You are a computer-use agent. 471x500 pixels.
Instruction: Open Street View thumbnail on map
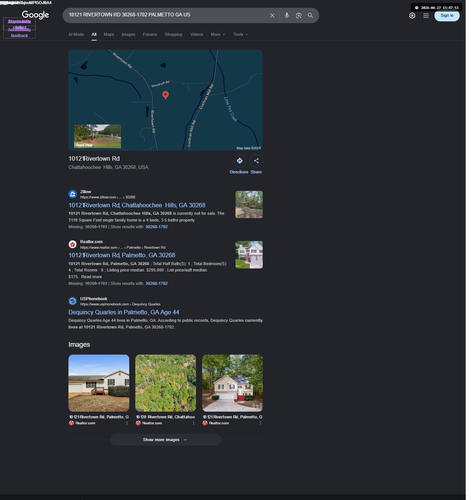click(x=97, y=136)
